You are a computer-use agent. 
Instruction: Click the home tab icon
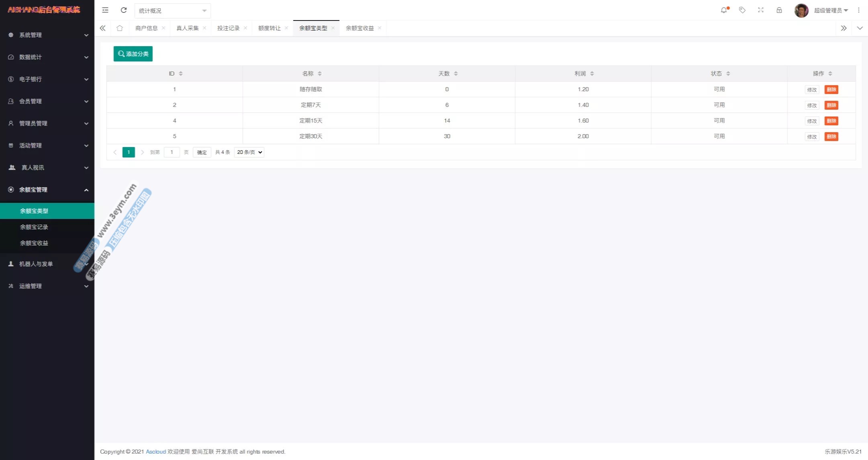[120, 28]
